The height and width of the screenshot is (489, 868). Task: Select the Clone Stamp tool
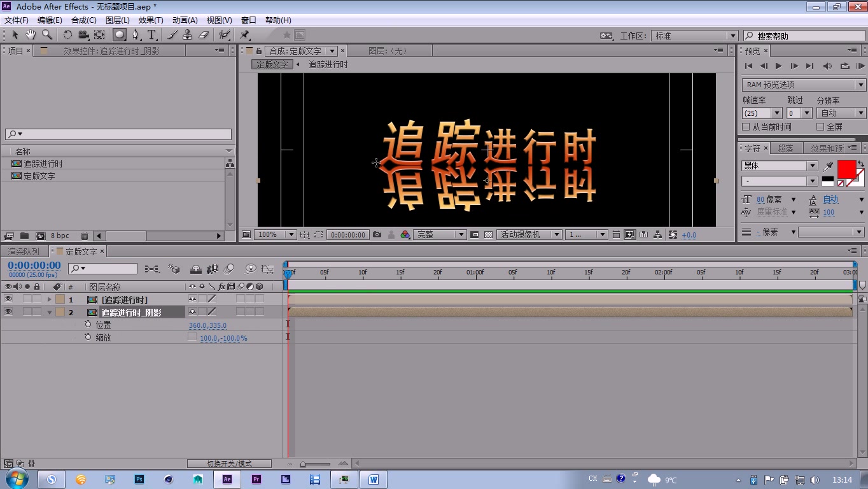click(188, 35)
